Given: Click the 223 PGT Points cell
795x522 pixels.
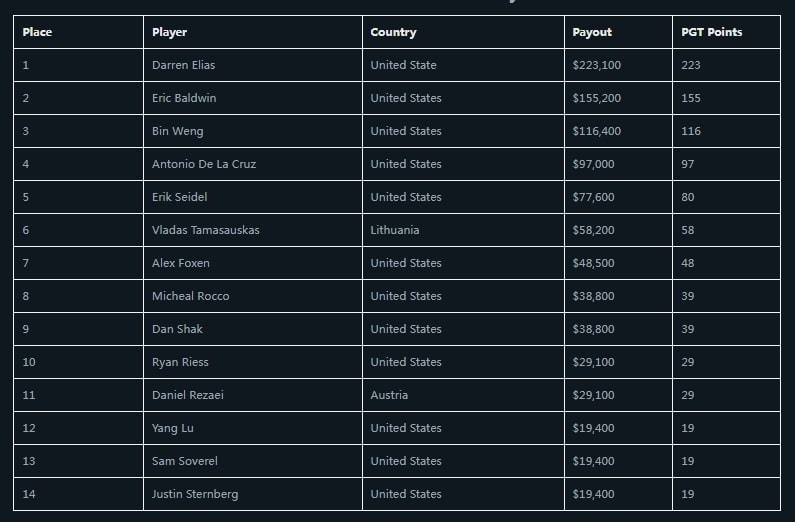Looking at the screenshot, I should (691, 65).
